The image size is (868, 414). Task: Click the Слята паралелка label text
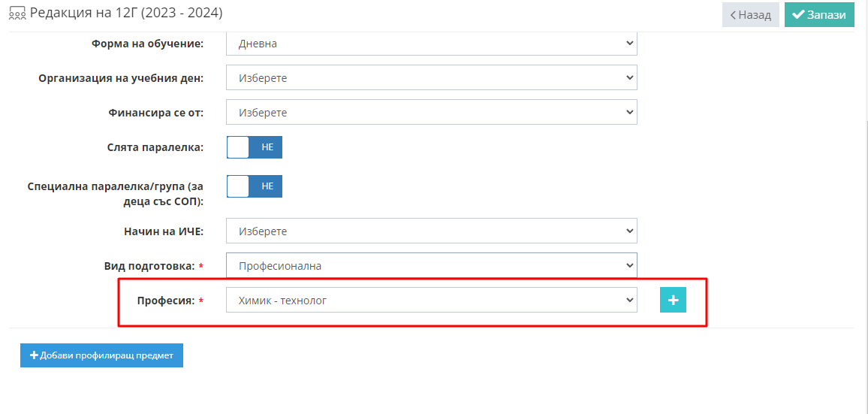tap(155, 147)
